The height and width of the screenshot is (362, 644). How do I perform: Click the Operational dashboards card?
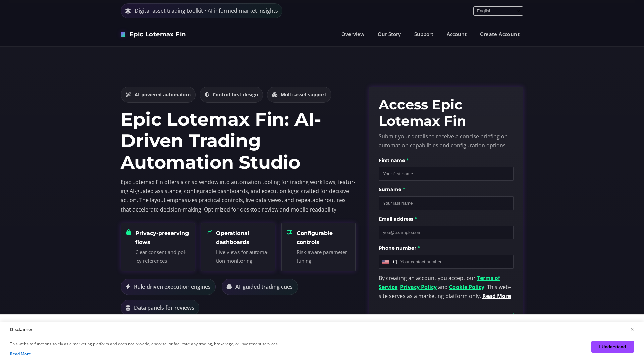coord(238,247)
